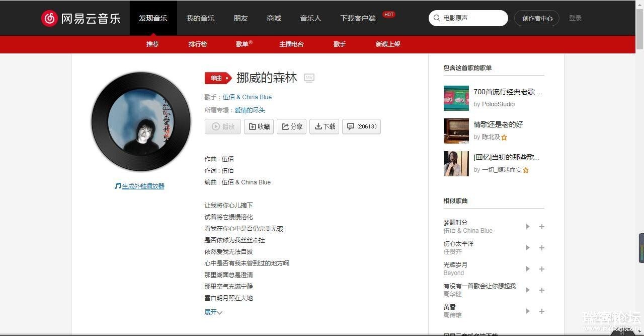Viewport: 644px width, 336px height.
Task: Expand the full lyrics with 展开
Action: [213, 312]
